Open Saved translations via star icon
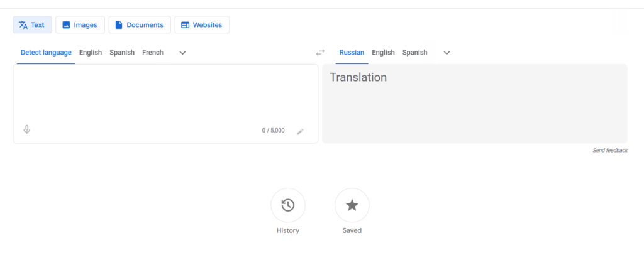The width and height of the screenshot is (644, 265). click(352, 205)
